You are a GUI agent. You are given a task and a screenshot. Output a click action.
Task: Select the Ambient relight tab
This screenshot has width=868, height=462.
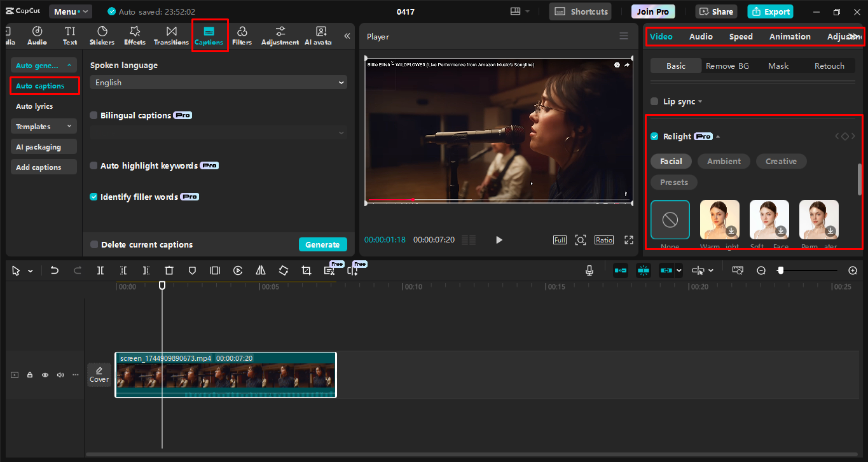tap(724, 162)
